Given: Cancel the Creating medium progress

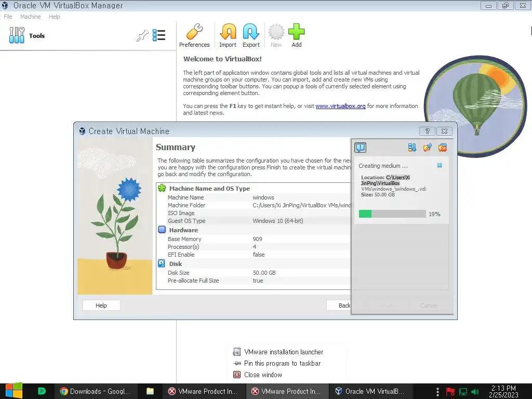Looking at the screenshot, I should [440, 165].
